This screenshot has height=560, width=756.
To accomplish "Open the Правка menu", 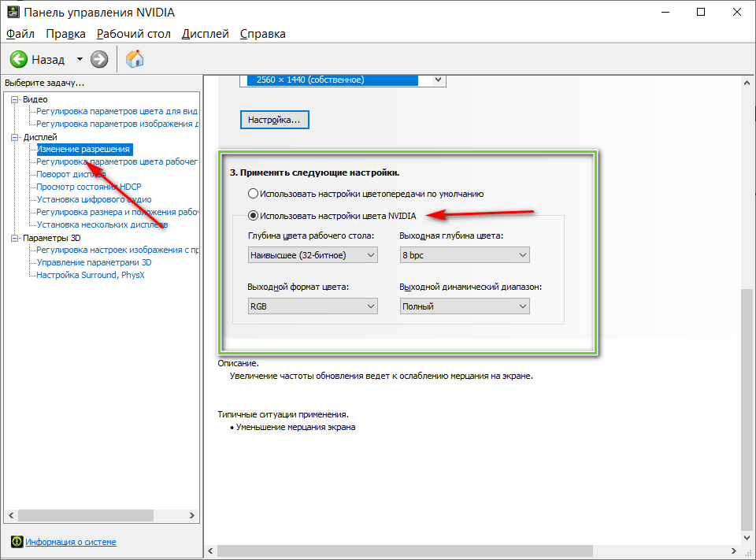I will pyautogui.click(x=65, y=34).
